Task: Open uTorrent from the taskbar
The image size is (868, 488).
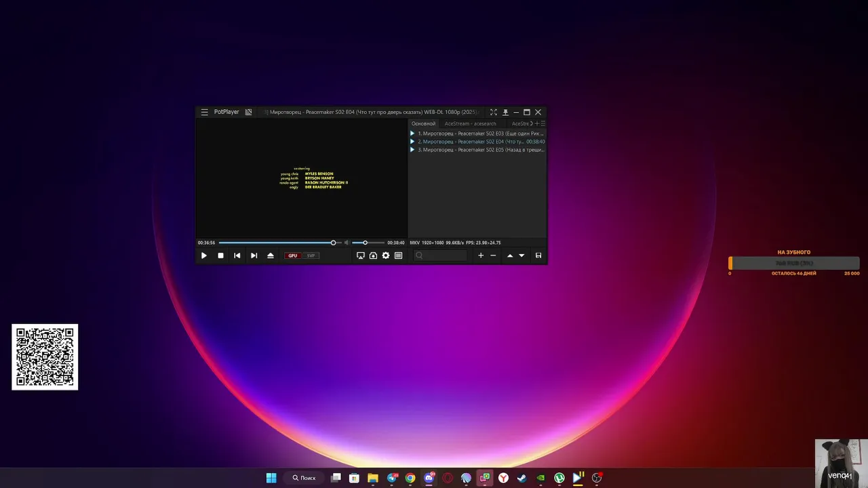Action: click(x=559, y=478)
